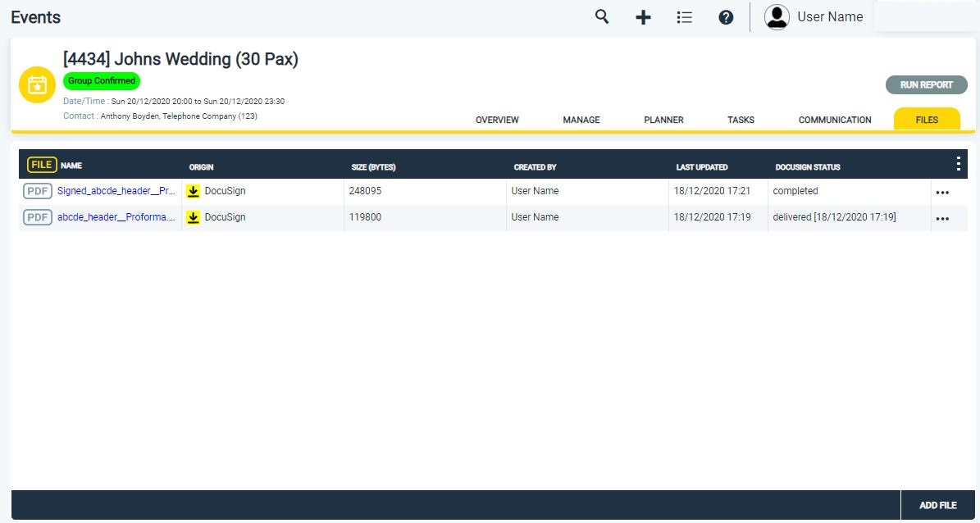Click the plus add-new icon
Viewport: 980px width, 523px height.
[643, 17]
